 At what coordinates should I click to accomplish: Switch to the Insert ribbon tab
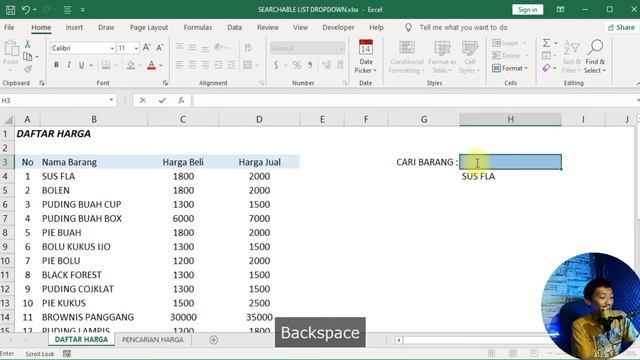[74, 27]
